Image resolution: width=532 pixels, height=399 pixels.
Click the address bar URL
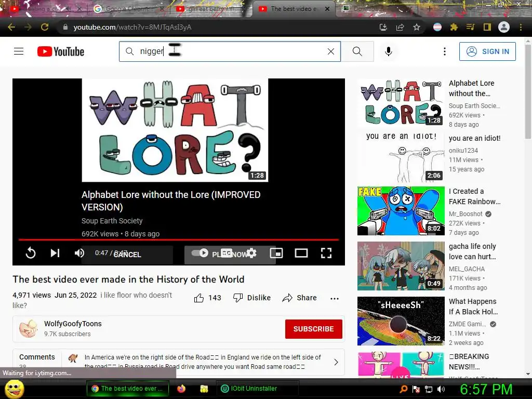point(132,27)
